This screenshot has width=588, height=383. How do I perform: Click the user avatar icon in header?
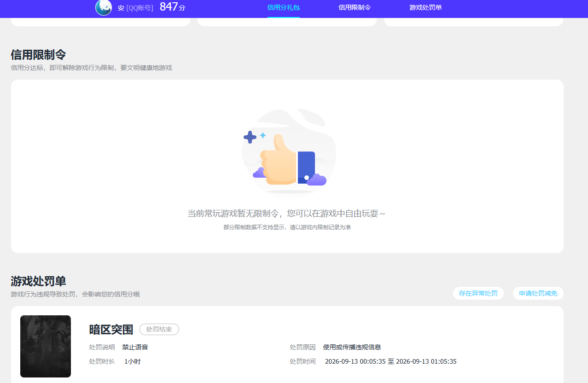(x=104, y=7)
